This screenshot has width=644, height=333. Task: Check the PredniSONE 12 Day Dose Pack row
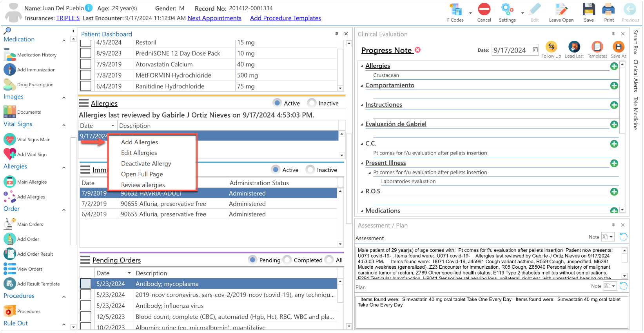[86, 53]
